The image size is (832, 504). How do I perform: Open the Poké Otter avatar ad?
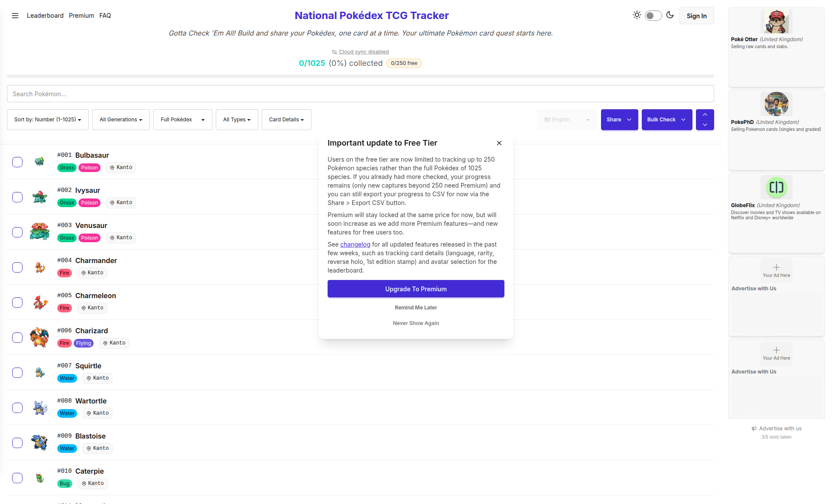(777, 21)
